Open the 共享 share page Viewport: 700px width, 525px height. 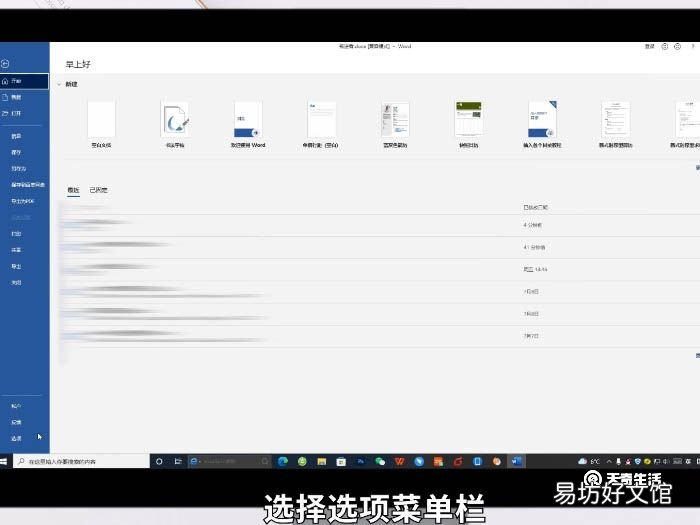(17, 250)
